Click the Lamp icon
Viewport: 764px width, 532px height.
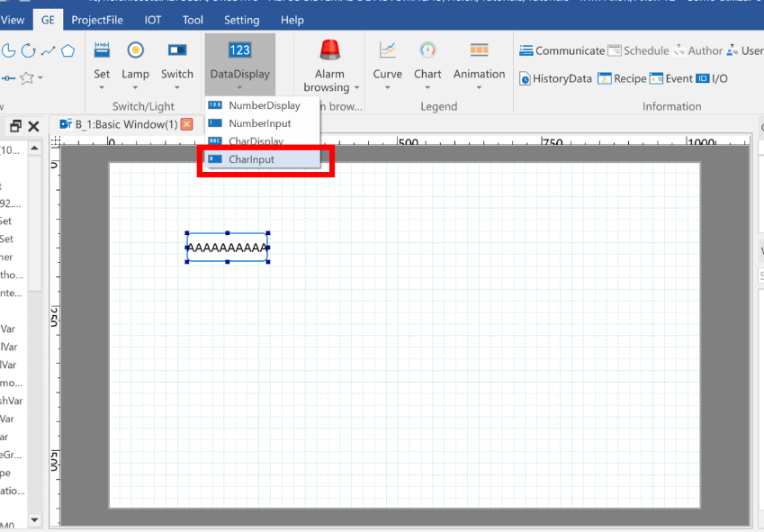pos(136,50)
